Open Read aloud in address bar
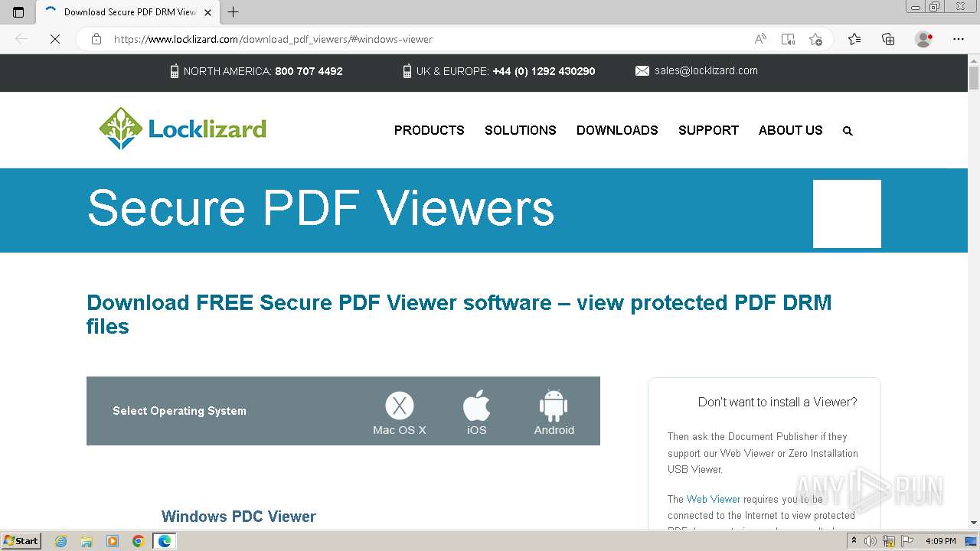980x551 pixels. point(760,39)
